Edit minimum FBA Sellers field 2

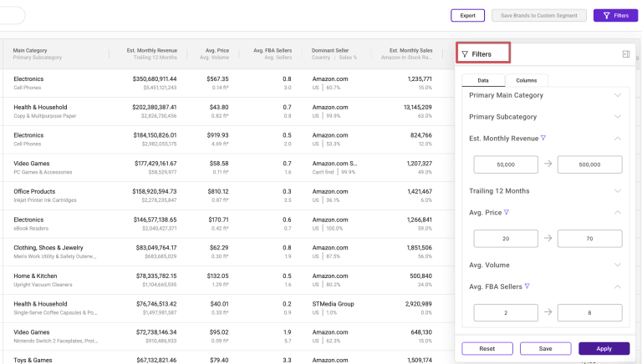pyautogui.click(x=506, y=312)
